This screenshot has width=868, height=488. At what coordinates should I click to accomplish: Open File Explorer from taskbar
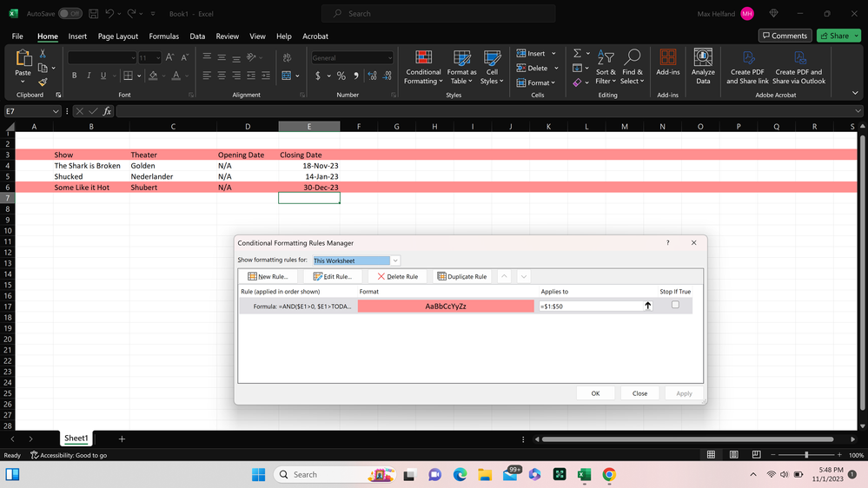[485, 475]
